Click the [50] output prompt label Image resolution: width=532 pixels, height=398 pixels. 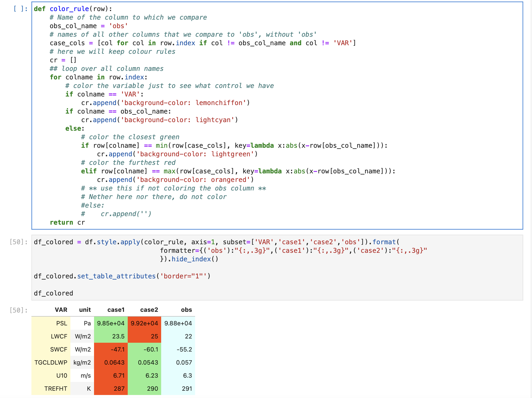coord(18,310)
